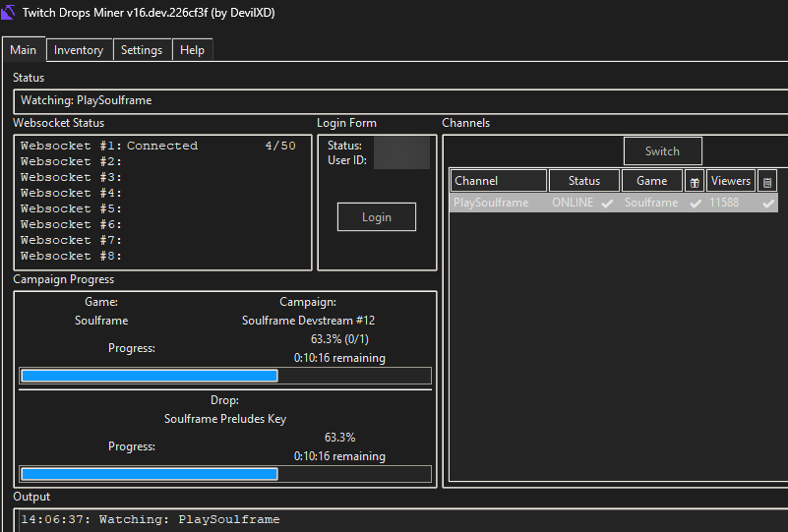Click the campaign progress bar
The image size is (788, 532).
click(225, 376)
